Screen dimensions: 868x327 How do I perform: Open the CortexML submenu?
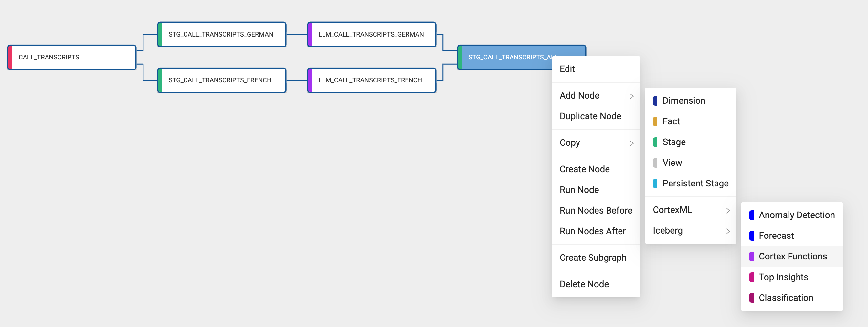click(x=690, y=210)
